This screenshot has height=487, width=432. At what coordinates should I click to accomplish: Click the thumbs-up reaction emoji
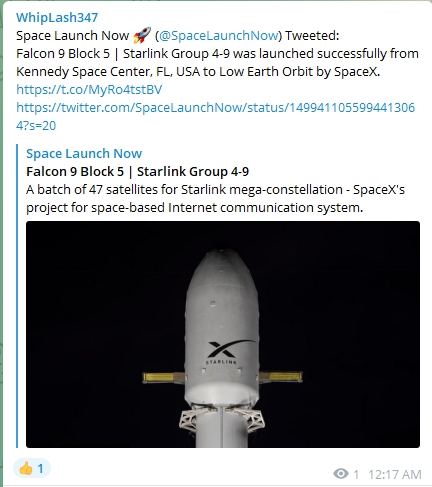pos(26,469)
